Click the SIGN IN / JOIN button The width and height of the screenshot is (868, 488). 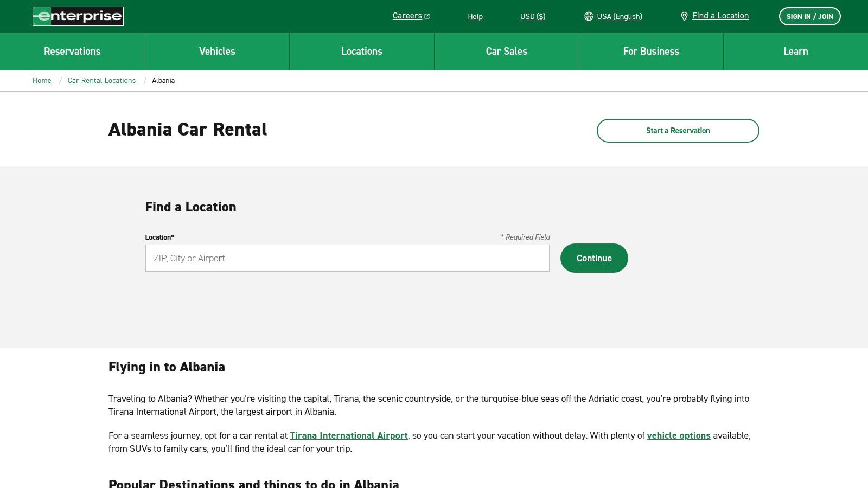810,16
